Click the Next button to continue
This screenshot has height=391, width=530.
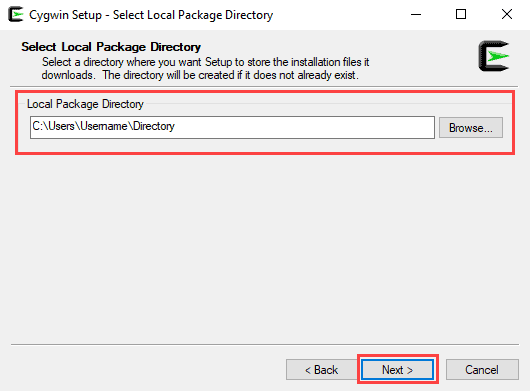point(398,369)
